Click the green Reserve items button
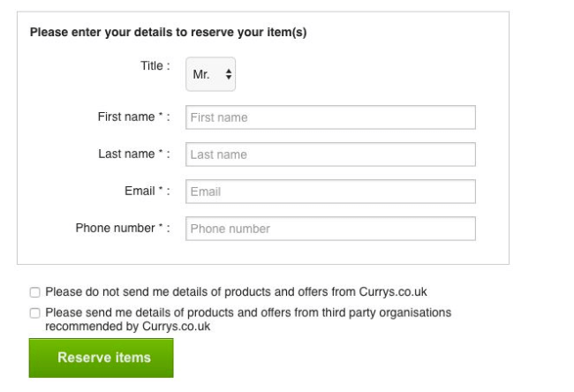The height and width of the screenshot is (392, 574). coord(101,358)
